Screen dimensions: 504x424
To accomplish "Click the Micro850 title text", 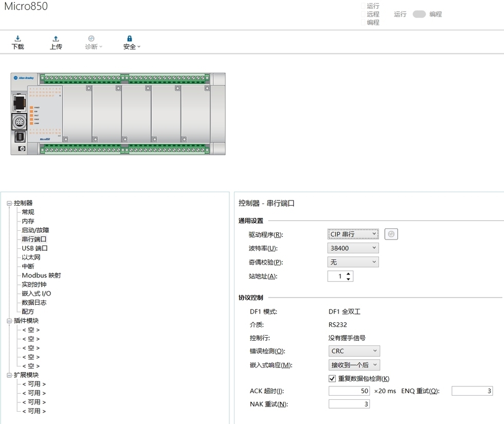I will tap(26, 6).
